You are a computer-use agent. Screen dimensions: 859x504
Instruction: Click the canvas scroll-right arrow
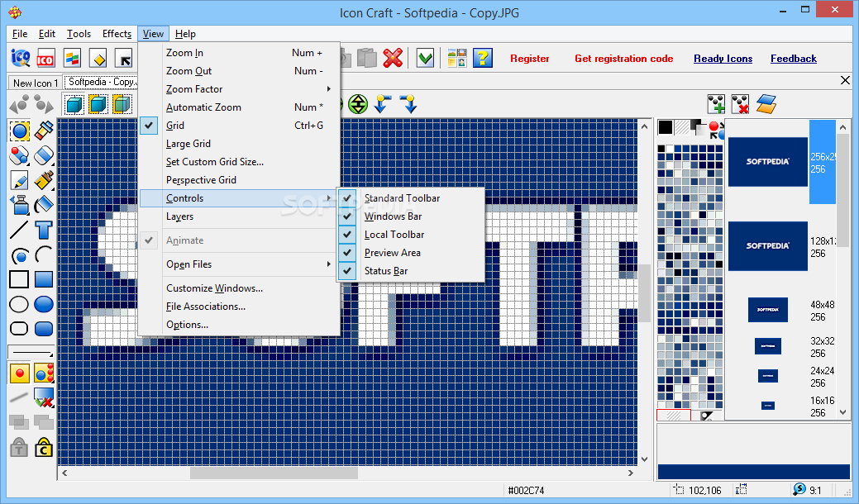point(631,473)
